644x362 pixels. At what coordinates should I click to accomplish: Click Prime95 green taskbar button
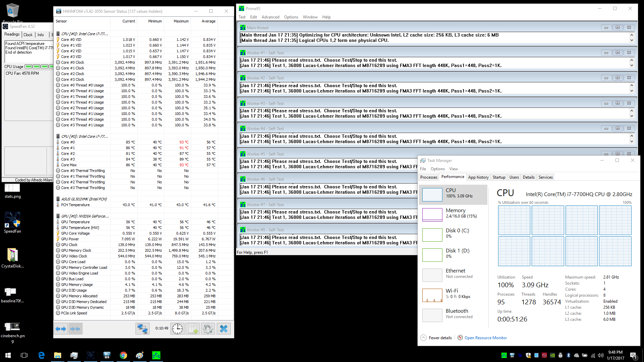(156, 355)
